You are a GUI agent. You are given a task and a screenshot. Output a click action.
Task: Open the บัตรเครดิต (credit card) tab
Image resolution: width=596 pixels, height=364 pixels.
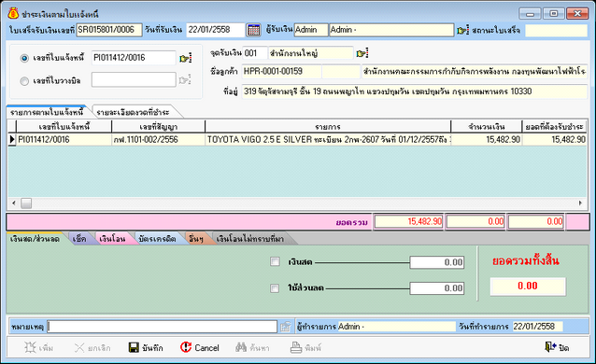pyautogui.click(x=157, y=239)
